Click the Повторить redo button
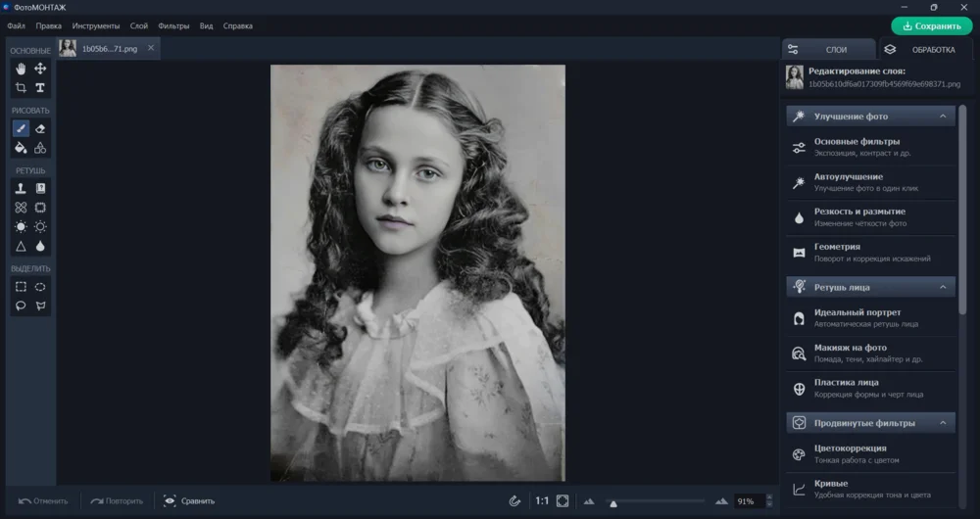Screen dimensions: 980x519 coord(117,501)
